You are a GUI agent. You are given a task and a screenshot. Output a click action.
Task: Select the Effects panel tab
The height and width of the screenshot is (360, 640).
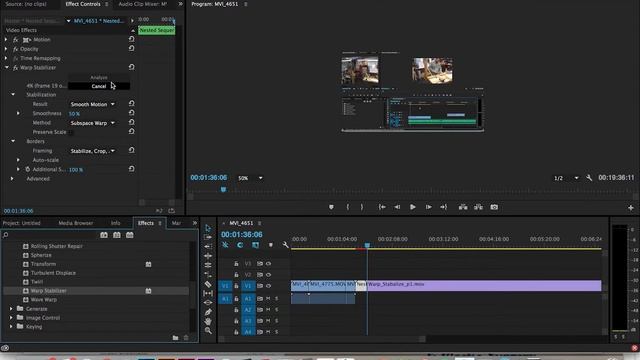(146, 223)
